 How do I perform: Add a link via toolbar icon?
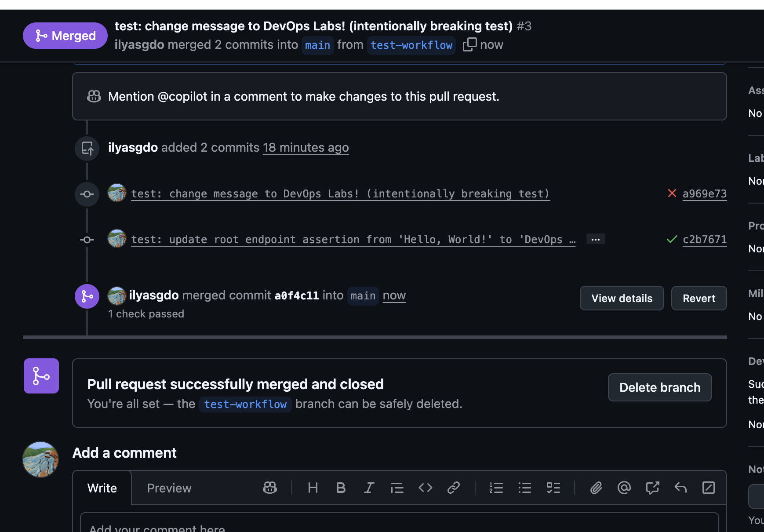(x=453, y=488)
